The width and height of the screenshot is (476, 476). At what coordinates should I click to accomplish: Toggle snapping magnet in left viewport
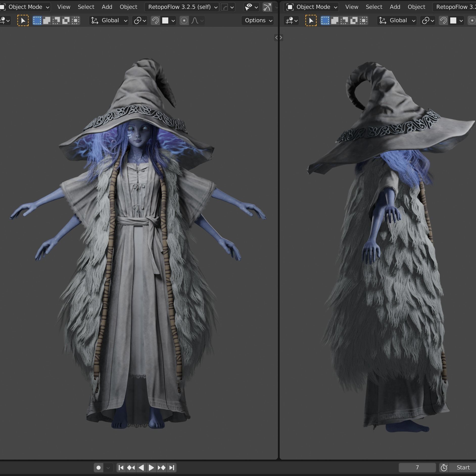coord(155,20)
